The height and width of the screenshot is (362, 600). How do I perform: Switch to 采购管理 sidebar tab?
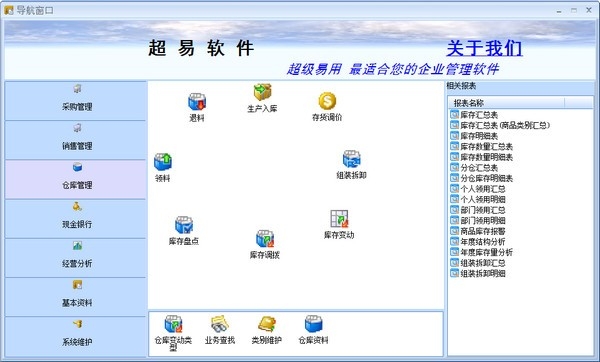coord(76,101)
